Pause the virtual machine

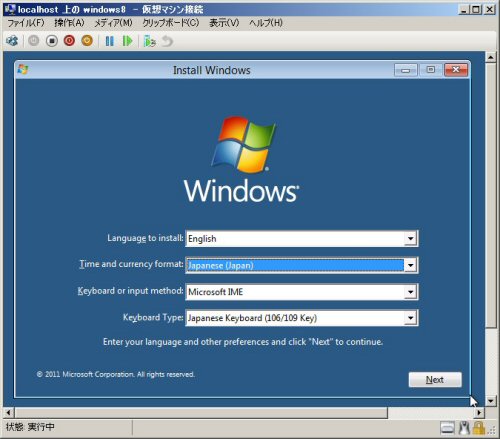tap(109, 41)
